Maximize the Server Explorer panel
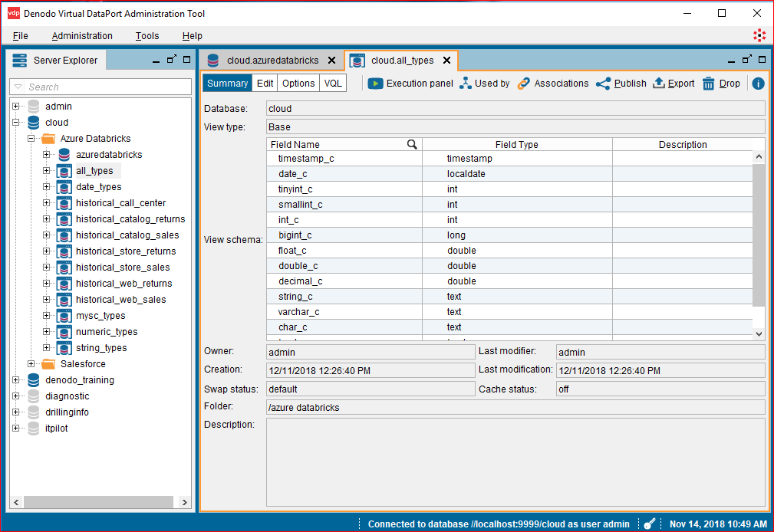The height and width of the screenshot is (532, 774). pos(186,60)
